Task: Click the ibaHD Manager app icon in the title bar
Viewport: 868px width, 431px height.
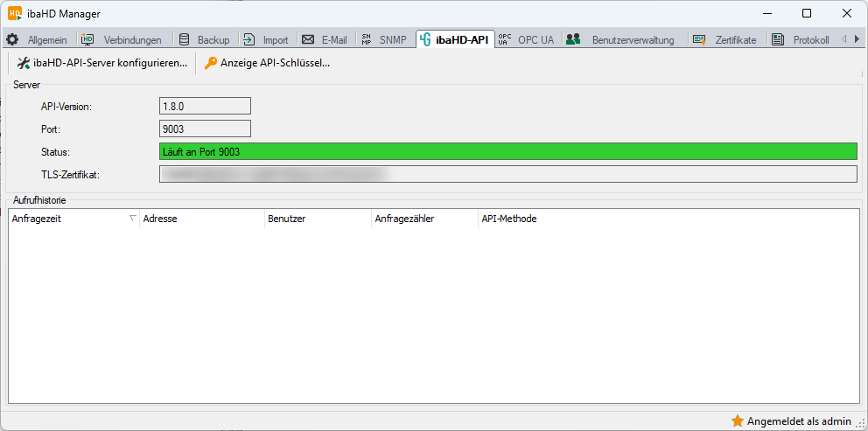Action: (14, 13)
